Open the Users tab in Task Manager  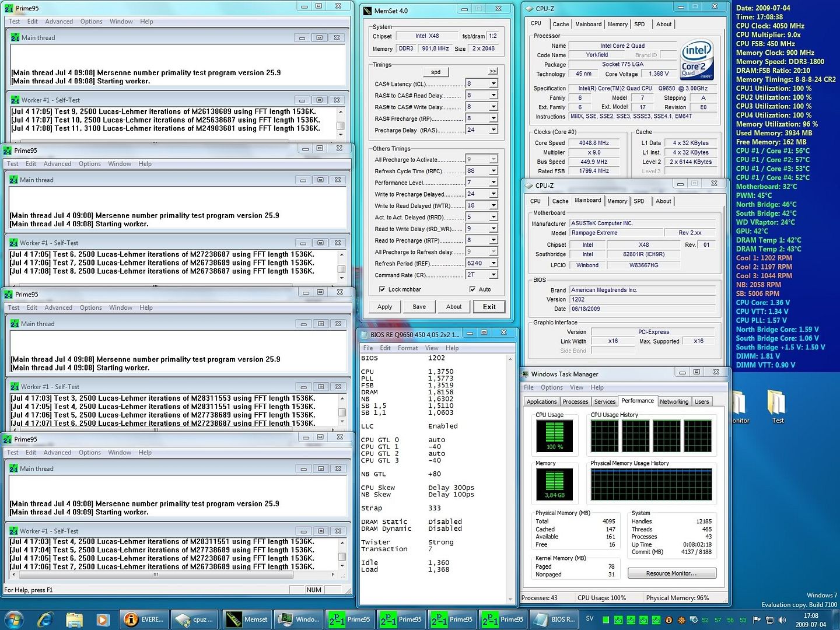click(702, 402)
